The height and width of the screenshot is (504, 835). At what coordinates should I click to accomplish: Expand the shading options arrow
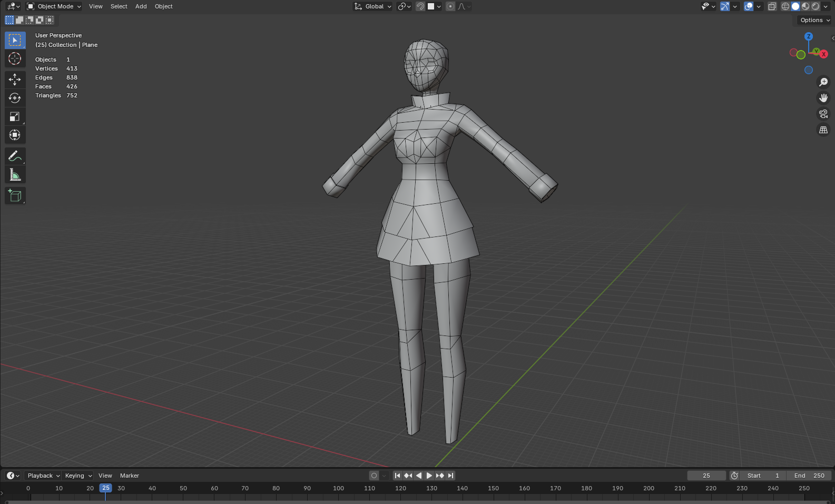826,6
